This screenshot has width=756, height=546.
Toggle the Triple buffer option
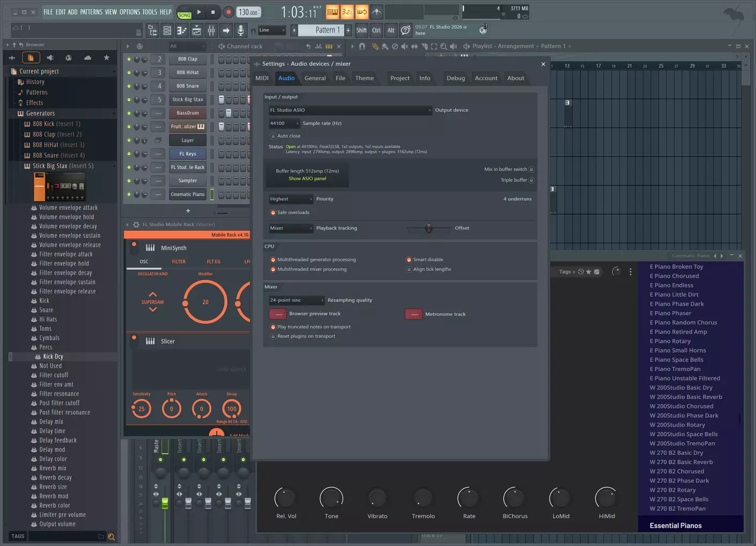[x=531, y=180]
